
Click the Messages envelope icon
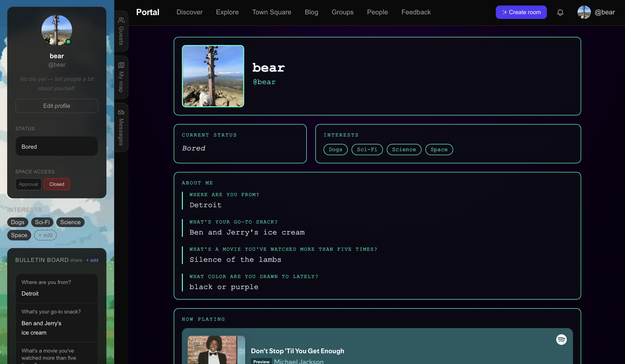coord(121,112)
